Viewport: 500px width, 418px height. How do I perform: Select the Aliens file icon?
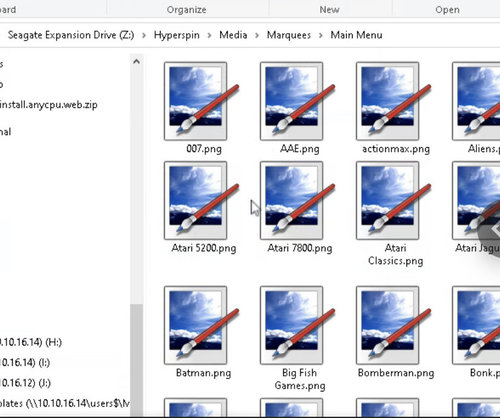(476, 101)
